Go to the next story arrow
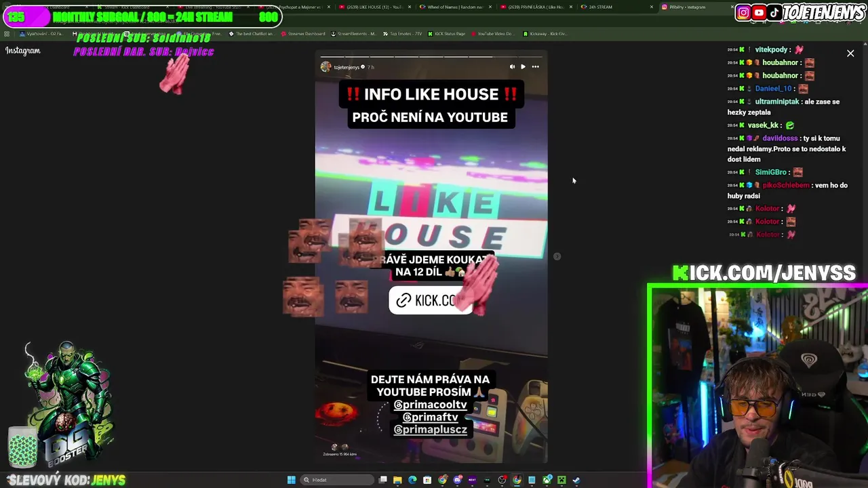868x488 pixels. pos(557,256)
